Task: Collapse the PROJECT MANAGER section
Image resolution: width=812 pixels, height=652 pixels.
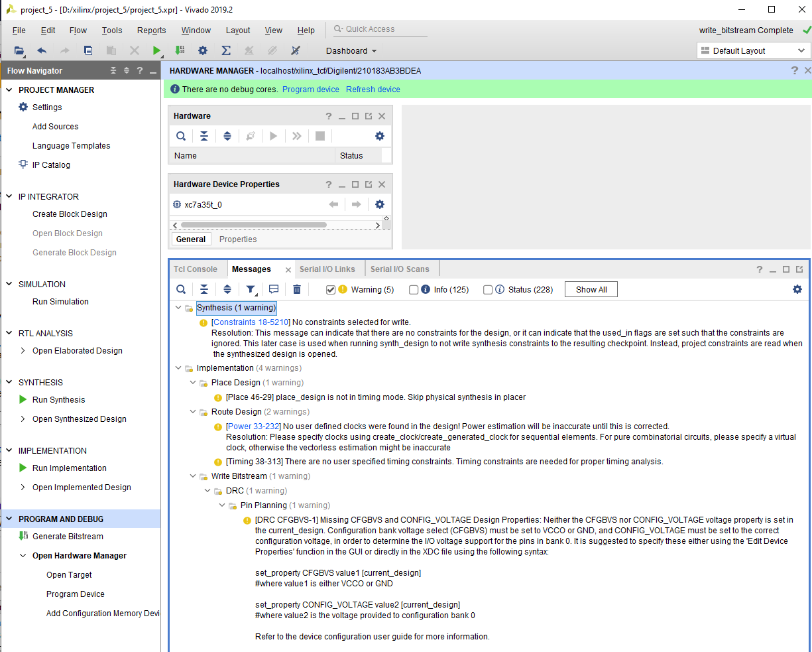Action: (x=9, y=90)
